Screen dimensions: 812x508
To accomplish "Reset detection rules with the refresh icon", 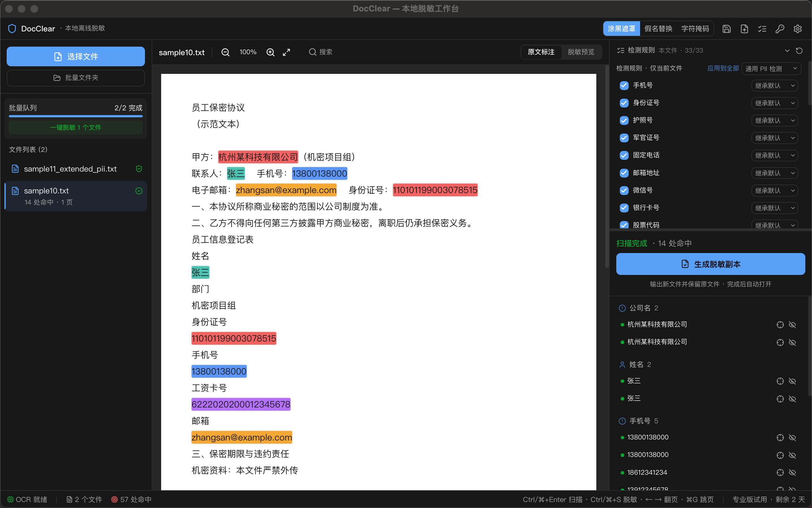I will pos(799,50).
